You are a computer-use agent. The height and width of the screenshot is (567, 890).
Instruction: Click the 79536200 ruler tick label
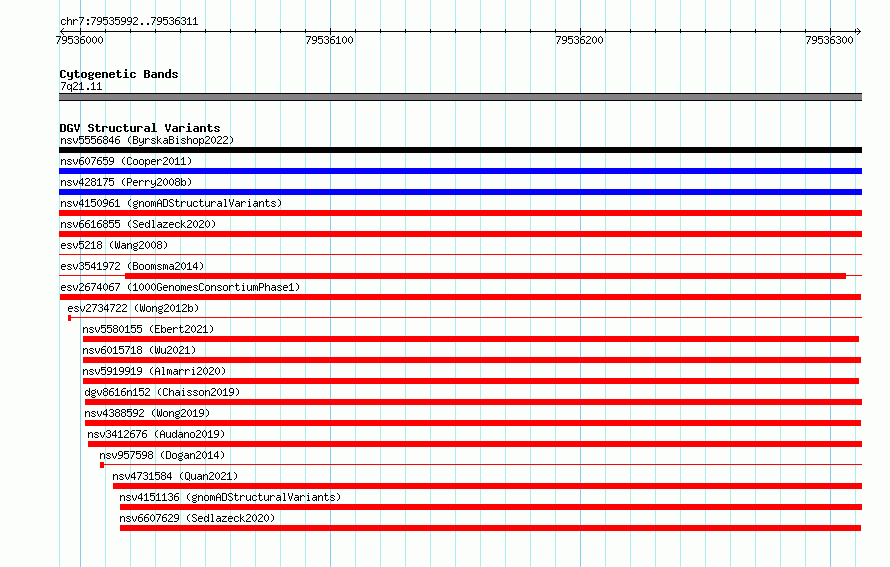point(580,40)
